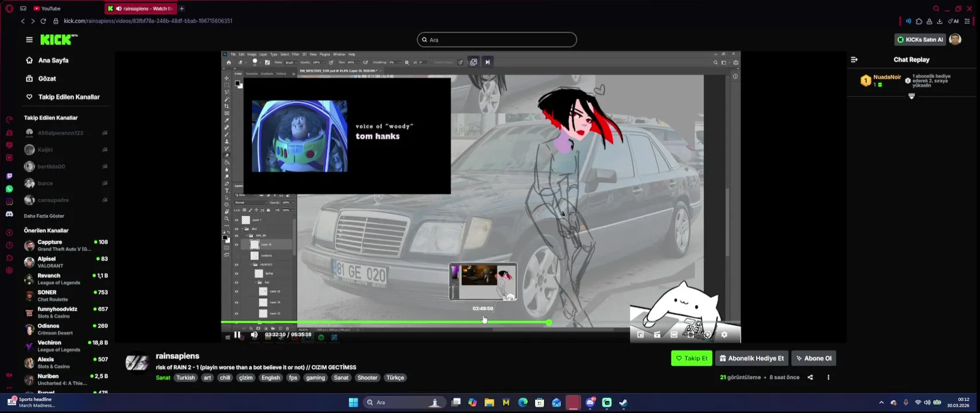Click the timeline preview thumbnail at 02:48:59

[483, 282]
